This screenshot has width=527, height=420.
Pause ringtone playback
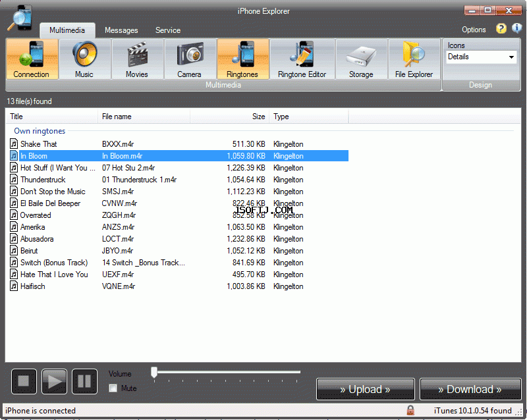pyautogui.click(x=85, y=381)
